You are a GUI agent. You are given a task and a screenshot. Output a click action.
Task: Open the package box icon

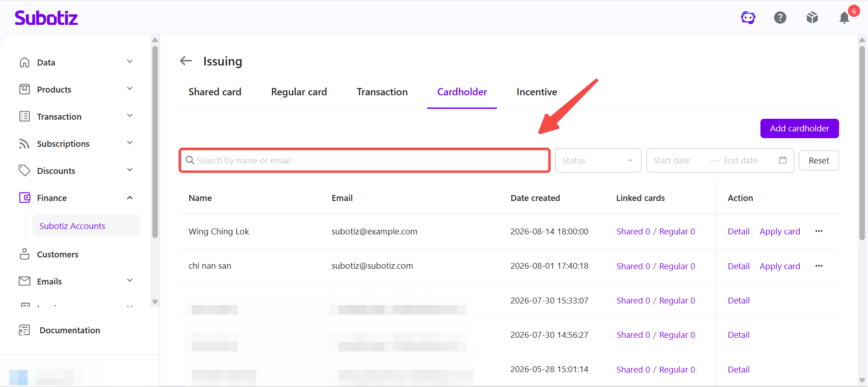(812, 18)
